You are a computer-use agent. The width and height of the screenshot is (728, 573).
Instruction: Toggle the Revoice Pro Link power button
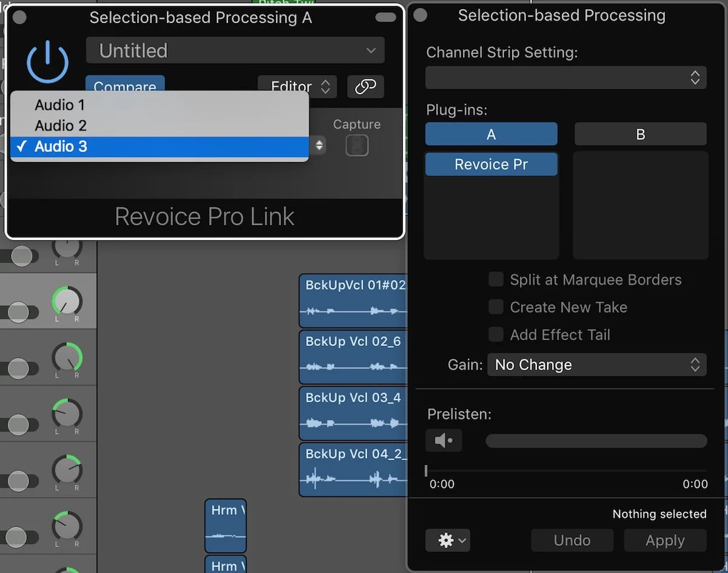[47, 63]
